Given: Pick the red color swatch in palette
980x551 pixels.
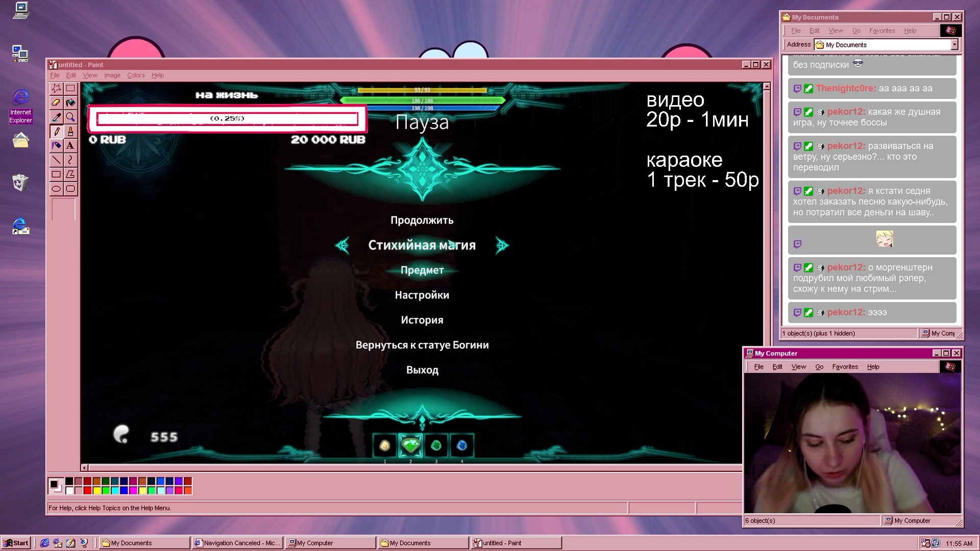Looking at the screenshot, I should (x=87, y=490).
